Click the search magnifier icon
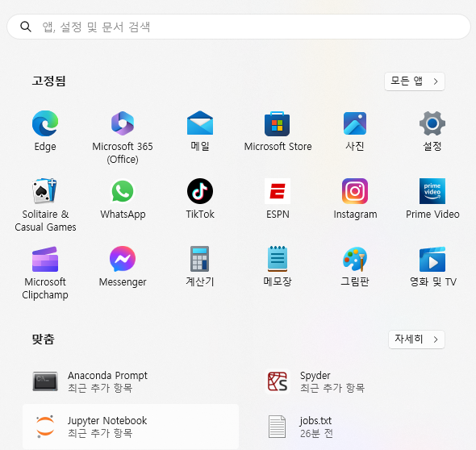The image size is (476, 450). 26,27
